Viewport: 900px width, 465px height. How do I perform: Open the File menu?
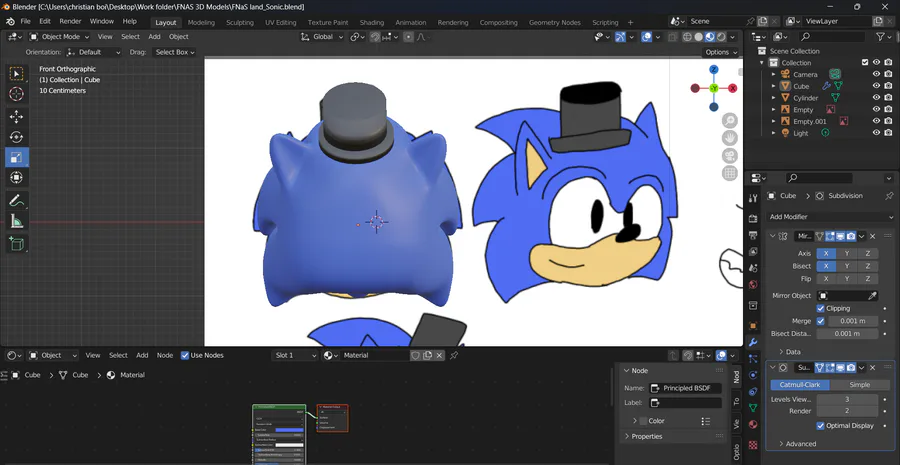[25, 21]
